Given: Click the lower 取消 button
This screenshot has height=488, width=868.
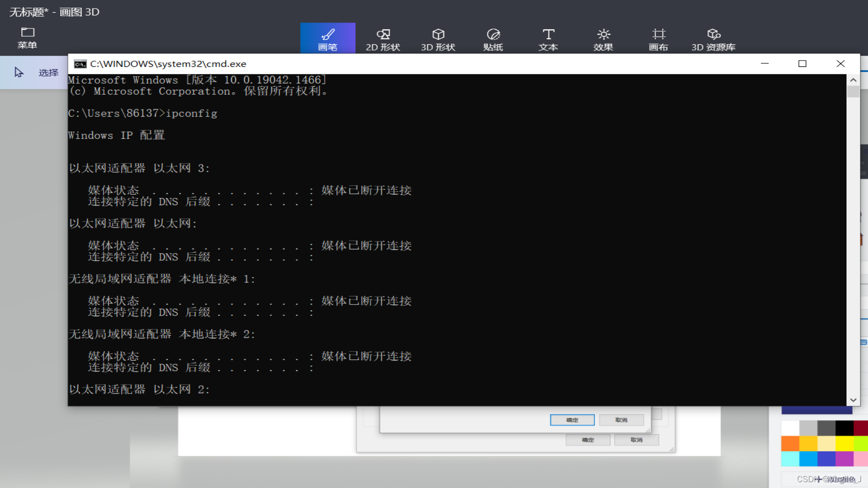Looking at the screenshot, I should pos(636,440).
